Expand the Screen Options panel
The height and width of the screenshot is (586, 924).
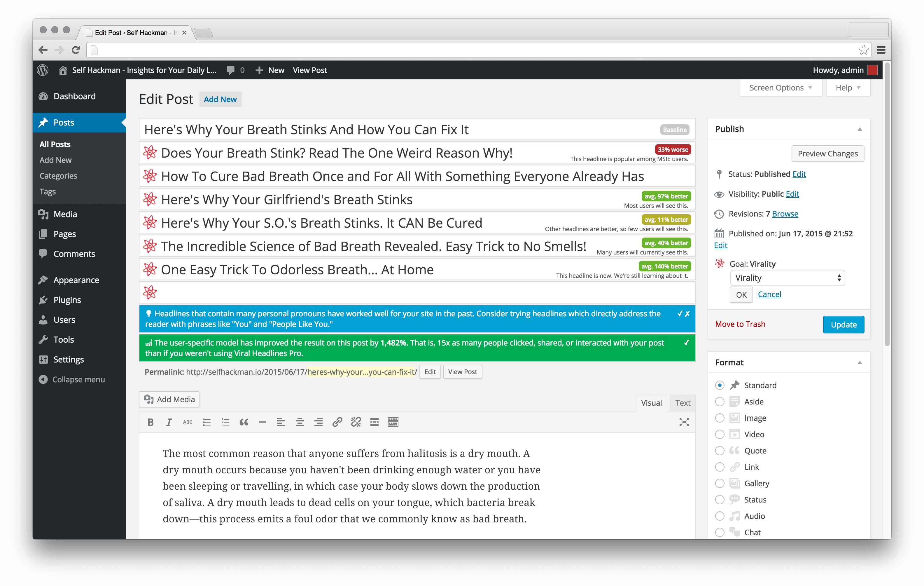780,88
